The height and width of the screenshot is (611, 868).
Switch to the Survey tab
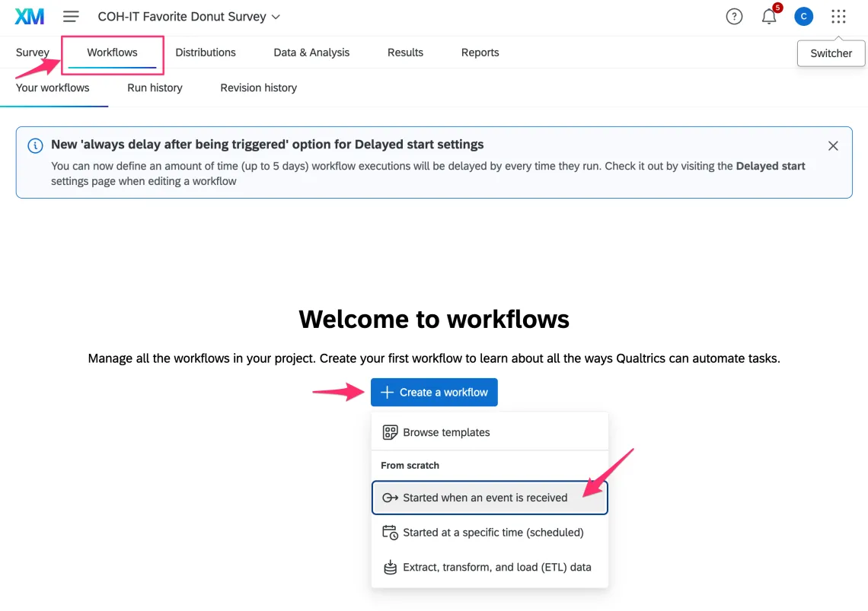(33, 53)
